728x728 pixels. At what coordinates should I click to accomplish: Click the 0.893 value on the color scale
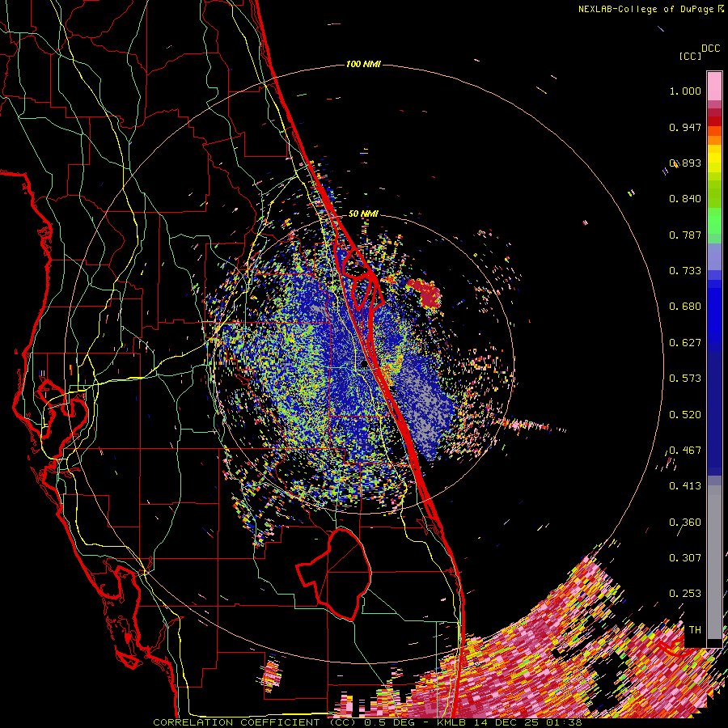click(685, 163)
